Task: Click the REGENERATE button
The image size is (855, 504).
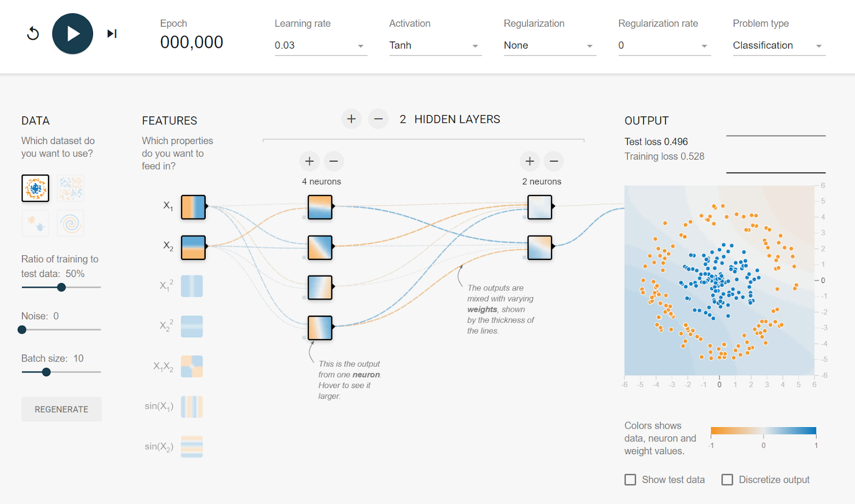Action: tap(61, 409)
